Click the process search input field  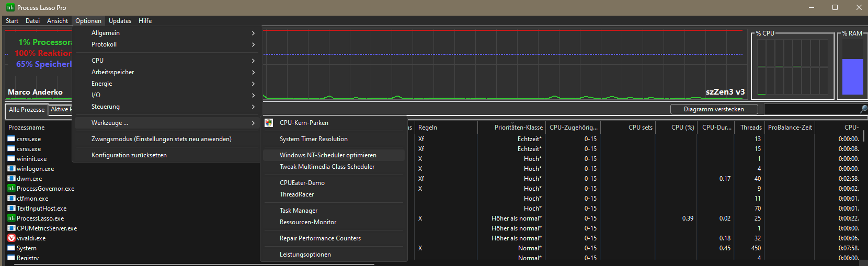click(x=812, y=109)
